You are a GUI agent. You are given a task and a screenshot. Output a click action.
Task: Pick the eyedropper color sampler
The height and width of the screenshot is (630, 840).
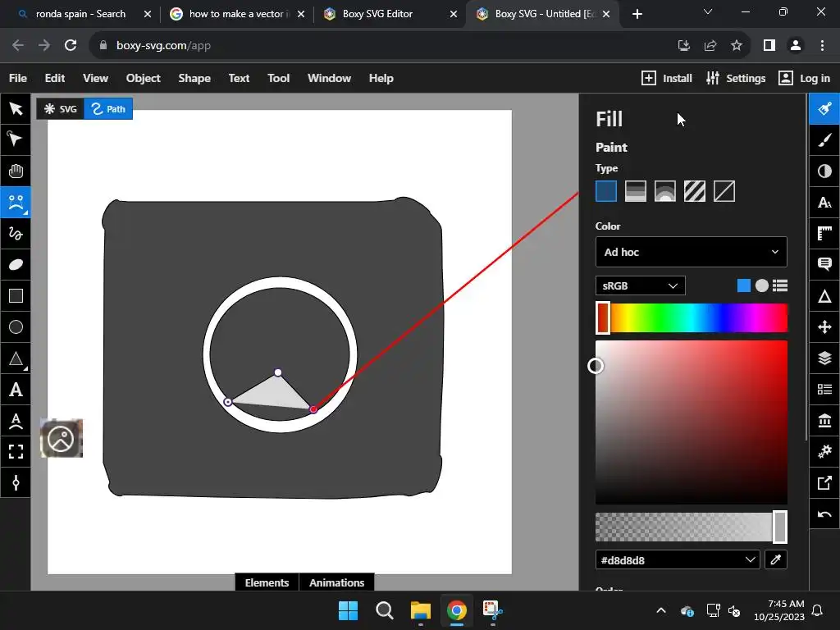click(776, 559)
